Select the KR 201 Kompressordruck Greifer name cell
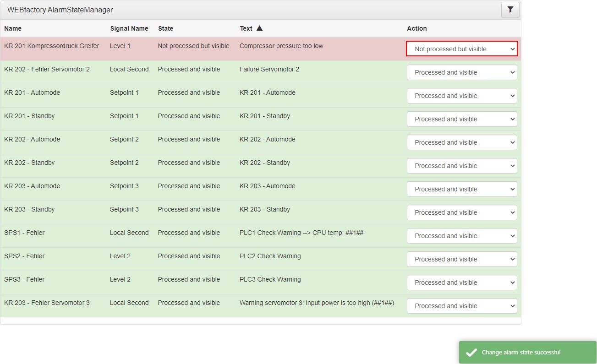Screen dimensions: 597x364 [52, 46]
